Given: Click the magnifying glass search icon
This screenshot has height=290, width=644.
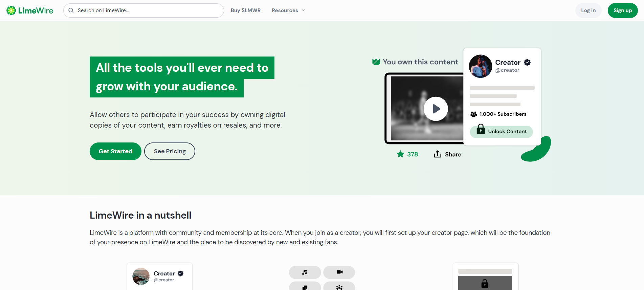Looking at the screenshot, I should coord(71,10).
